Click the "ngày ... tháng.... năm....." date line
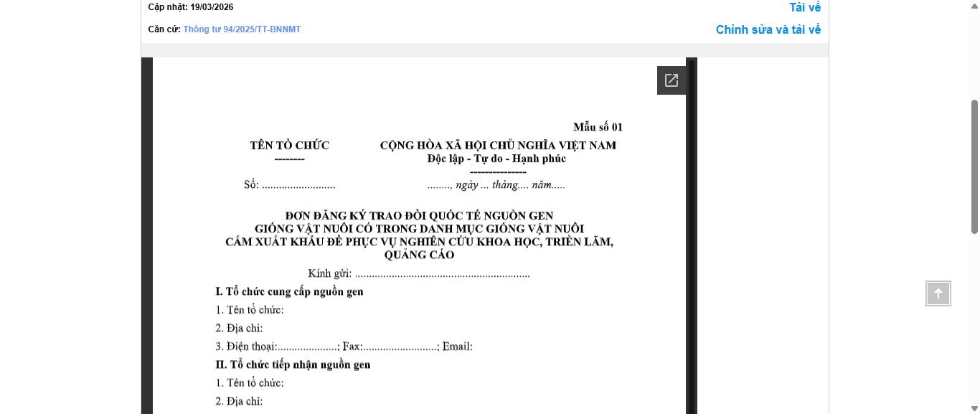This screenshot has width=980, height=414. 496,184
